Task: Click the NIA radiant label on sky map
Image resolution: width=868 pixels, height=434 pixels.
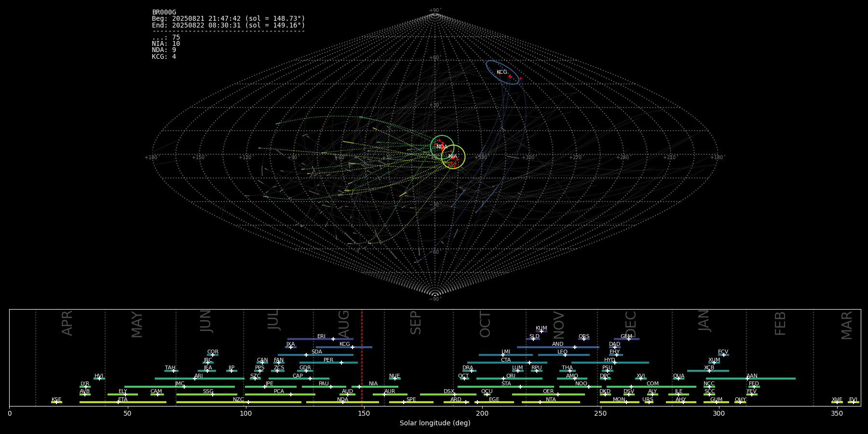Action: point(452,157)
